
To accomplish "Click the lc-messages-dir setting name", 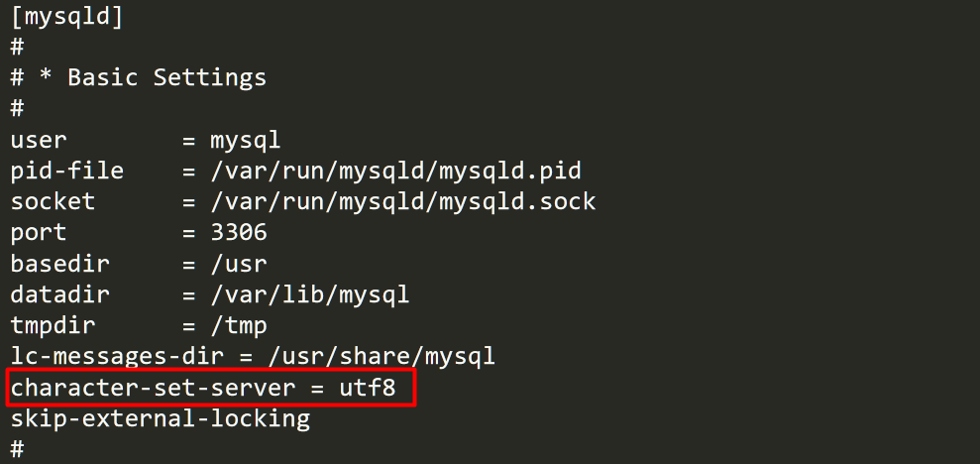I will tap(117, 357).
